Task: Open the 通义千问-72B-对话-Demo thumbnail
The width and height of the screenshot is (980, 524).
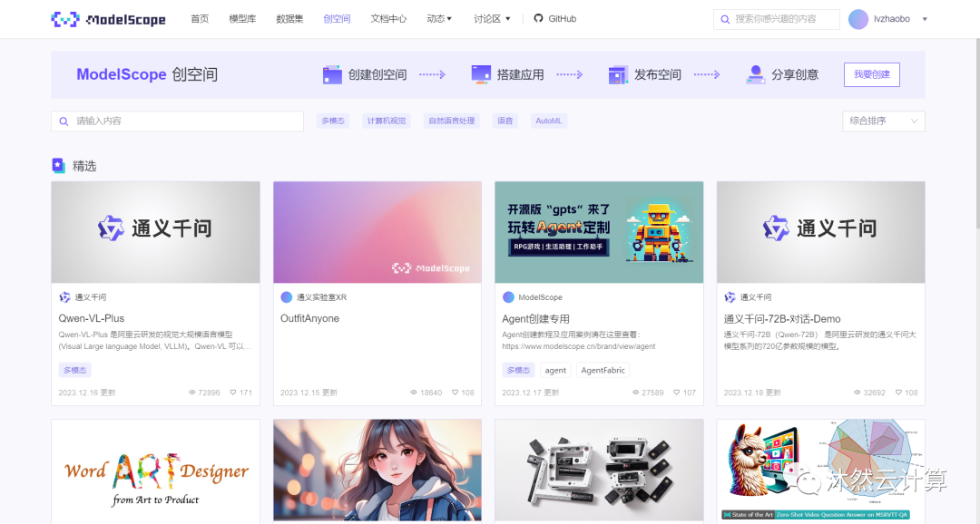Action: coord(820,232)
